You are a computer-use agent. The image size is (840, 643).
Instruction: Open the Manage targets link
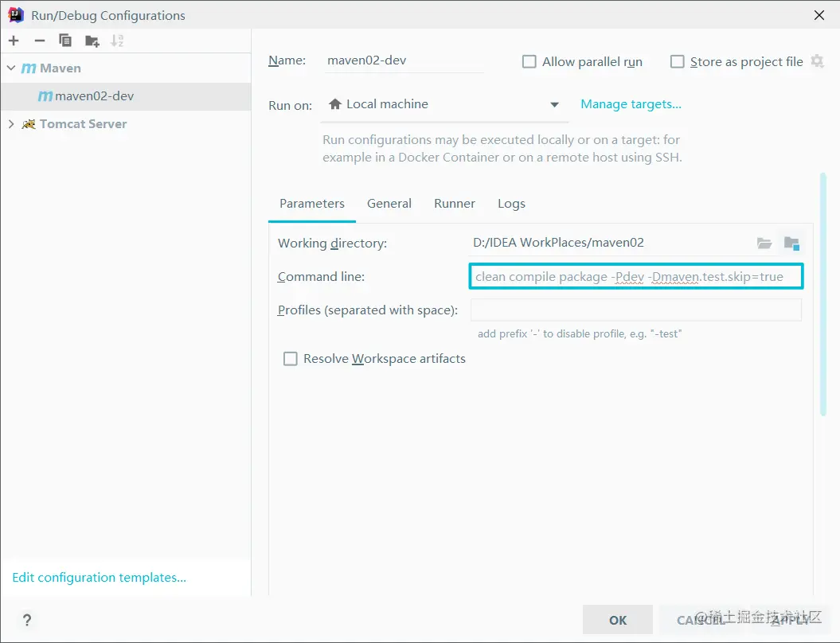tap(631, 104)
